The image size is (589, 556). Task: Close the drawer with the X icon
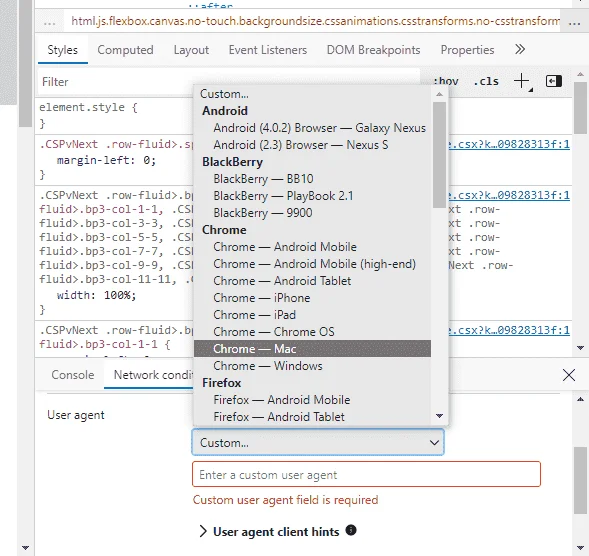pos(569,375)
